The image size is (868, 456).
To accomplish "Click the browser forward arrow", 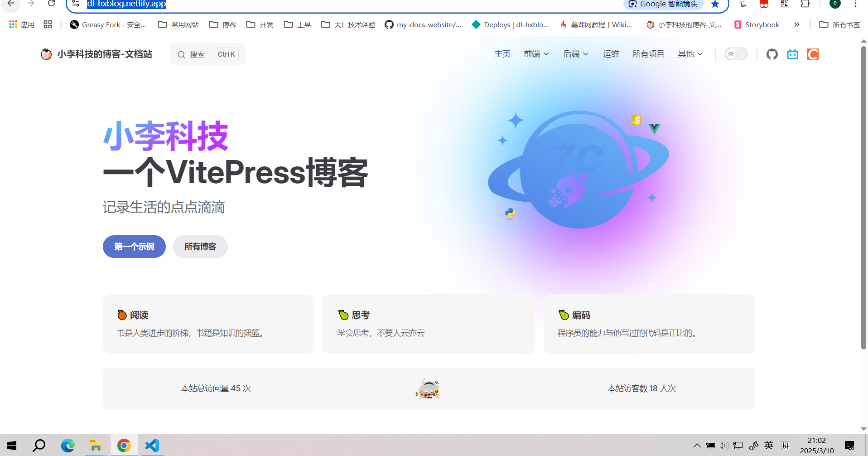I will click(31, 4).
